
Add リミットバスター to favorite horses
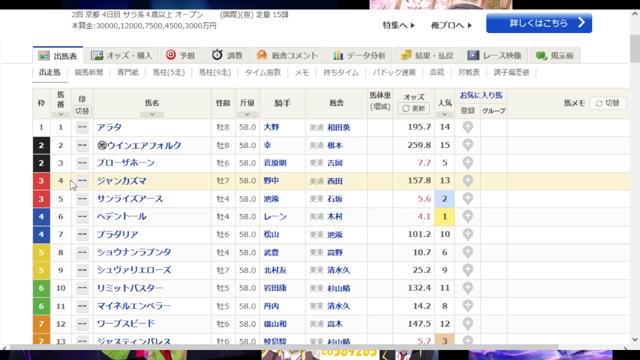468,288
